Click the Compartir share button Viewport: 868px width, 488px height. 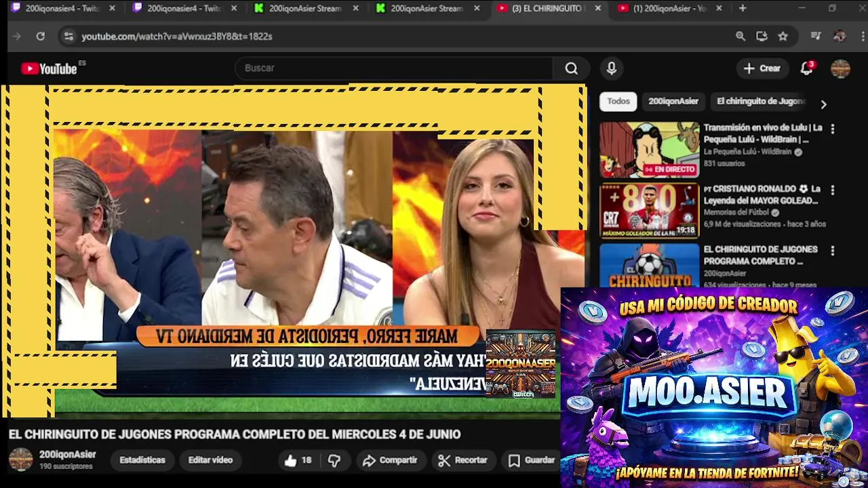coord(390,460)
